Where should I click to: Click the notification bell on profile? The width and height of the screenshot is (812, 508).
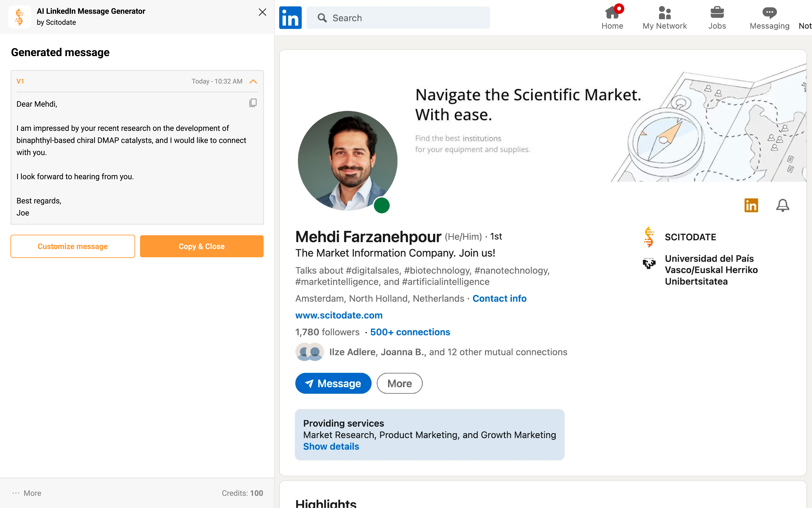[782, 205]
